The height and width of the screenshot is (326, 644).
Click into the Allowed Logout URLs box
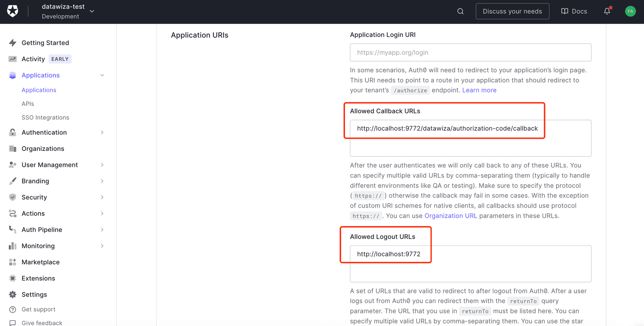click(471, 264)
